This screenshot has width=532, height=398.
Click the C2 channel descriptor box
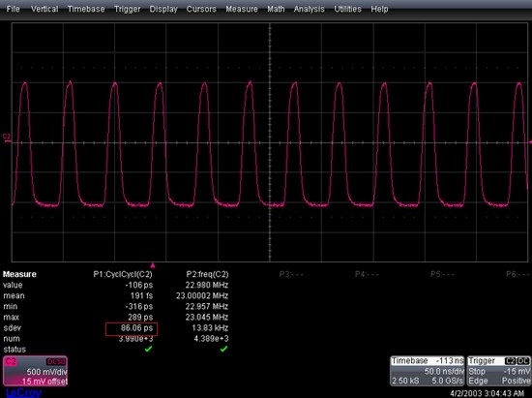click(x=35, y=371)
